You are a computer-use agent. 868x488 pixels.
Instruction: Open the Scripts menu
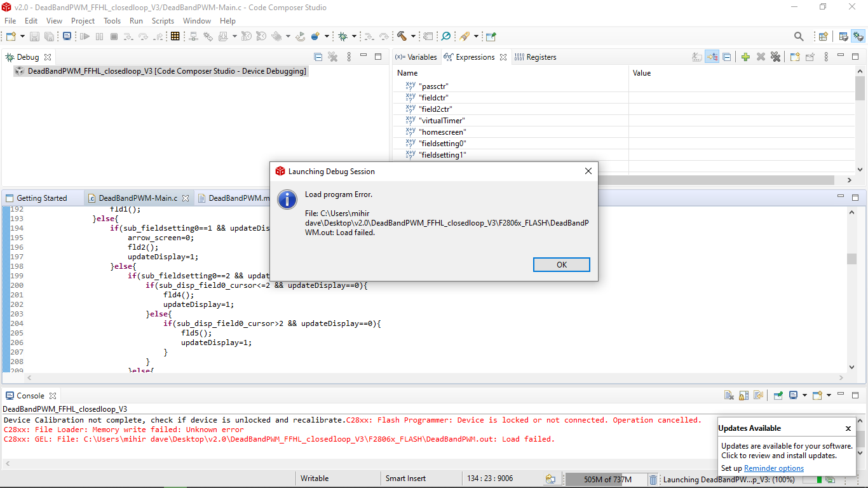[163, 21]
